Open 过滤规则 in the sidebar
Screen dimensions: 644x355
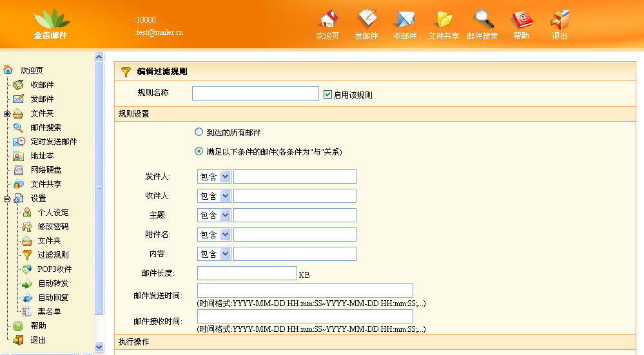pyautogui.click(x=53, y=255)
